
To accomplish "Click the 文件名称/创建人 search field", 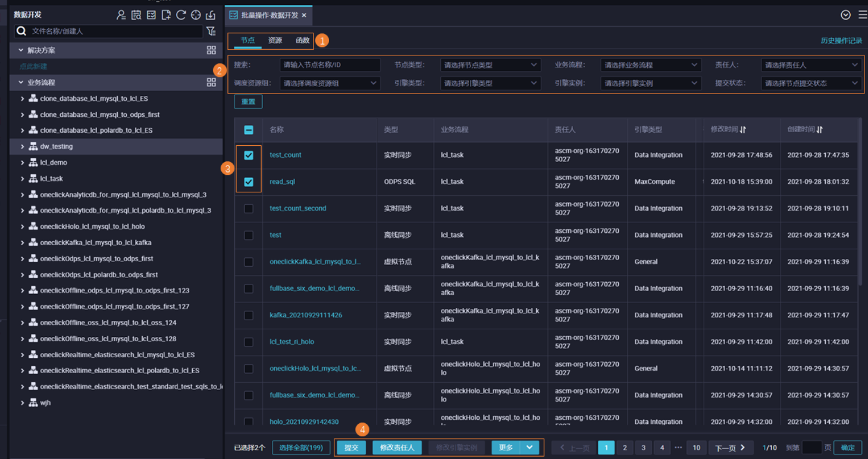I will click(x=109, y=31).
